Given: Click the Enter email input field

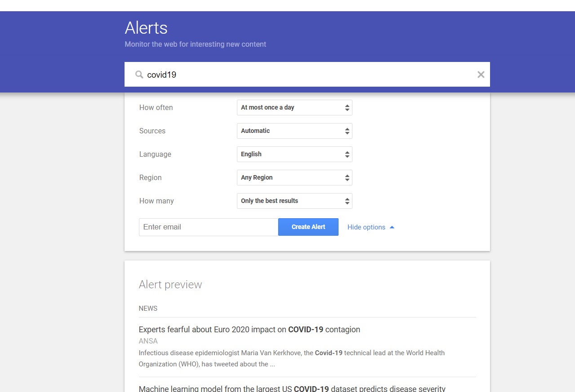Looking at the screenshot, I should [208, 227].
